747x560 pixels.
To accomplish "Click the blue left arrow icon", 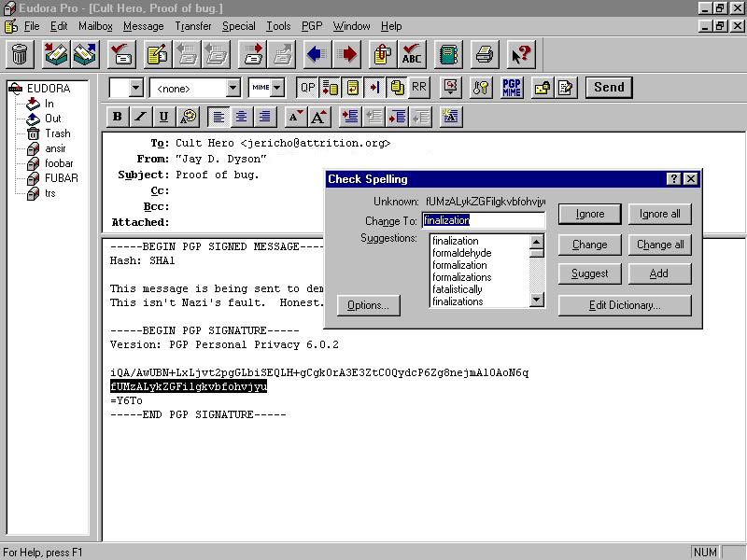I will (x=316, y=55).
